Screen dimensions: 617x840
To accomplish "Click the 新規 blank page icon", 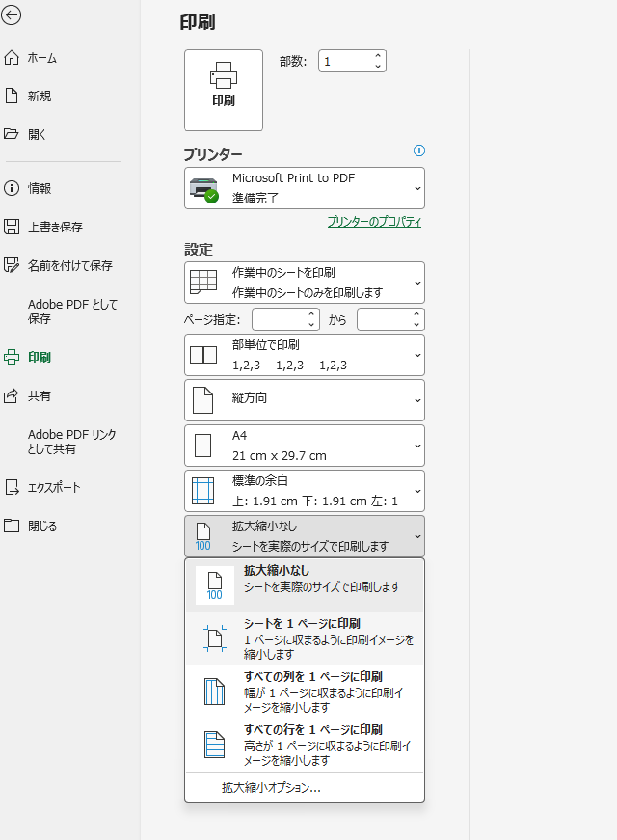I will tap(12, 95).
